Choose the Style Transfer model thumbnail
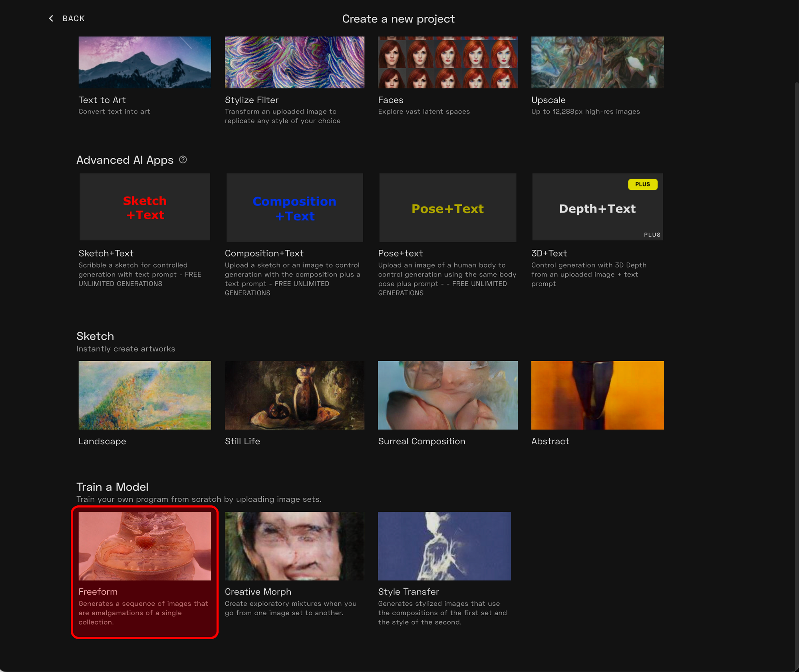The image size is (799, 672). (x=444, y=546)
